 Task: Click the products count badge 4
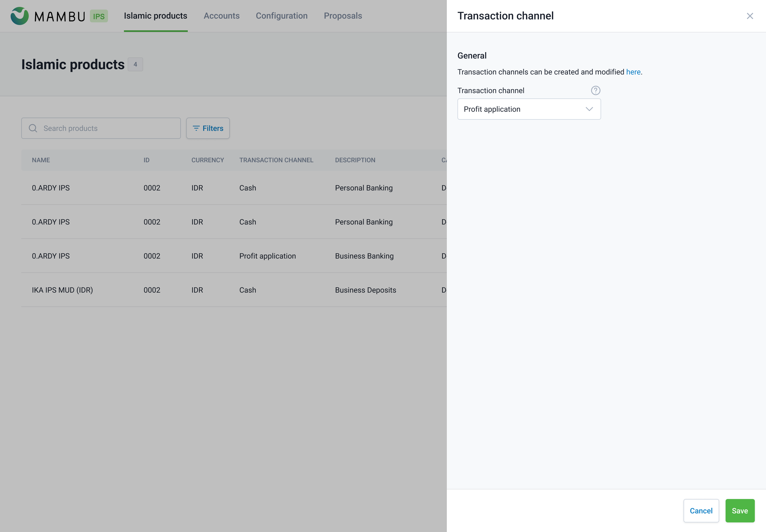135,64
